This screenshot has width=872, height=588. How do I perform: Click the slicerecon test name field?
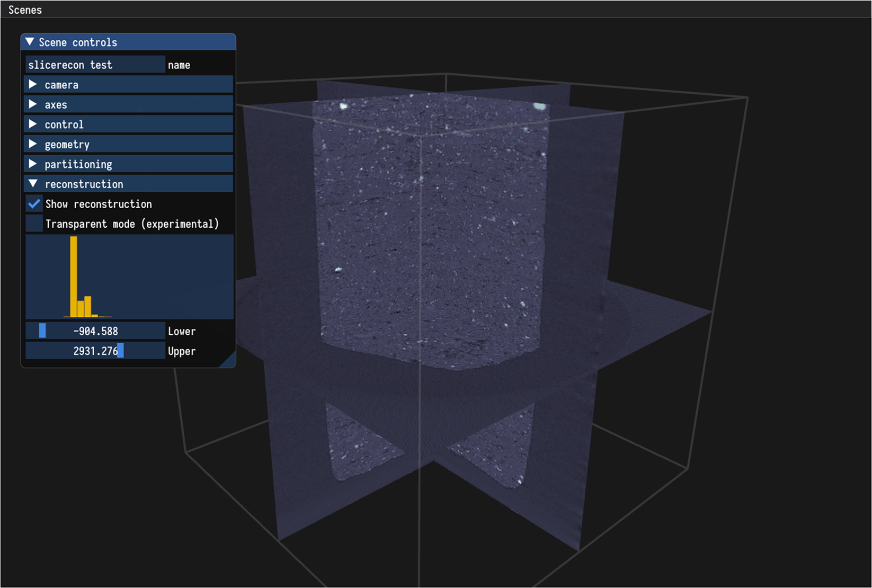coord(95,65)
